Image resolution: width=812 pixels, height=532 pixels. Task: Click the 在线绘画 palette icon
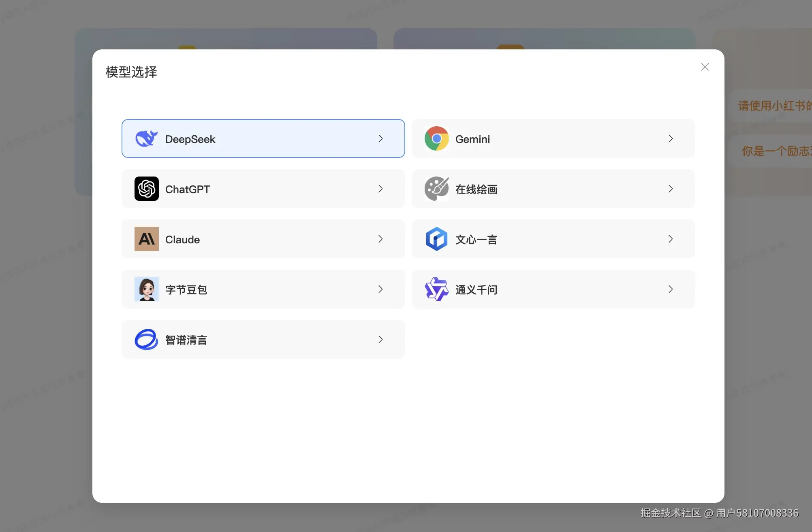[436, 189]
